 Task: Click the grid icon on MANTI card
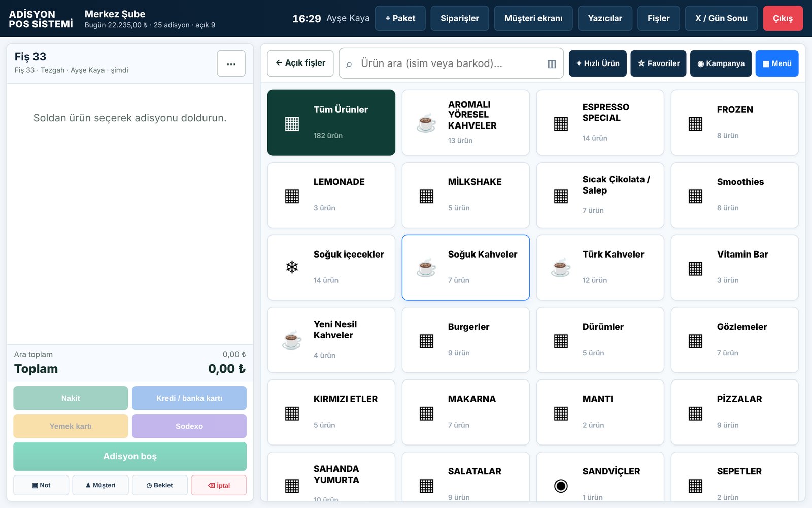tap(561, 414)
